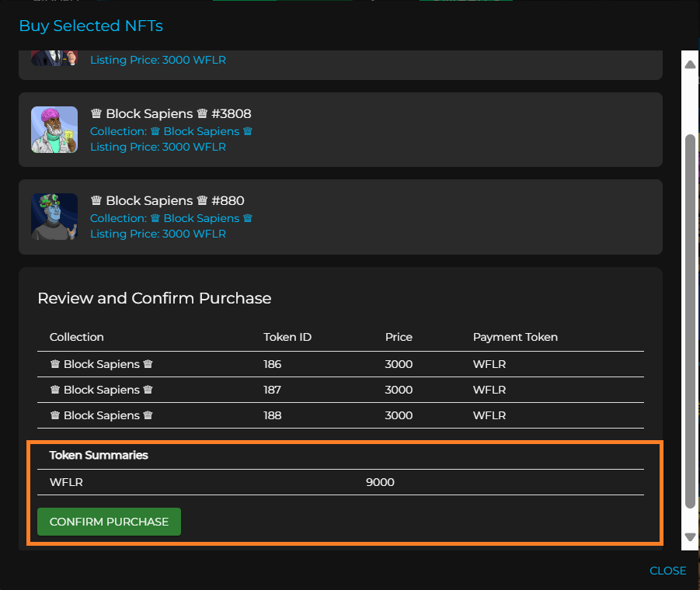
Task: Open the Collection link under #3808
Action: click(x=172, y=131)
